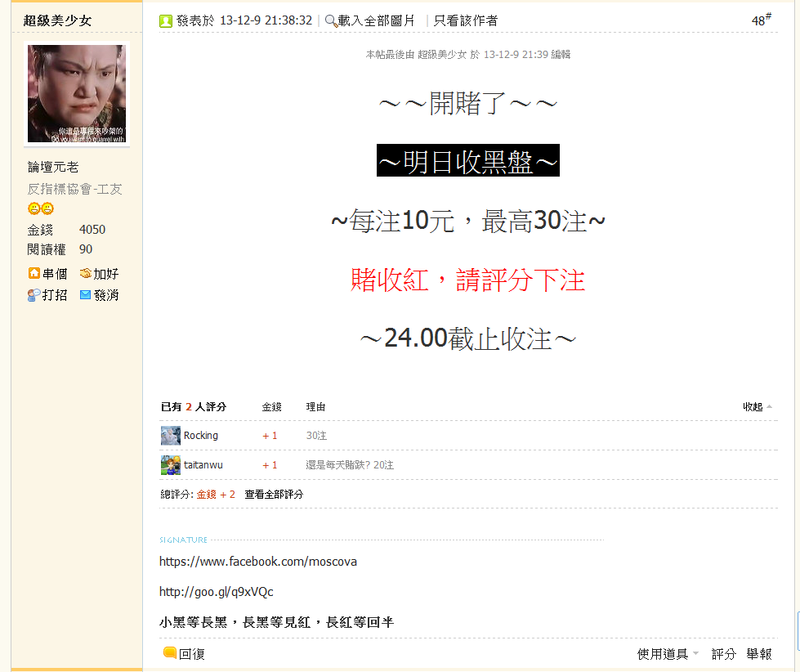Click the 串個 home icon
The height and width of the screenshot is (672, 800).
coord(34,274)
